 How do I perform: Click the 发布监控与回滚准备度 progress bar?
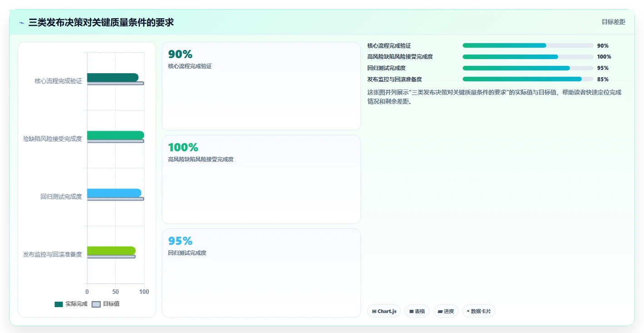[528, 79]
